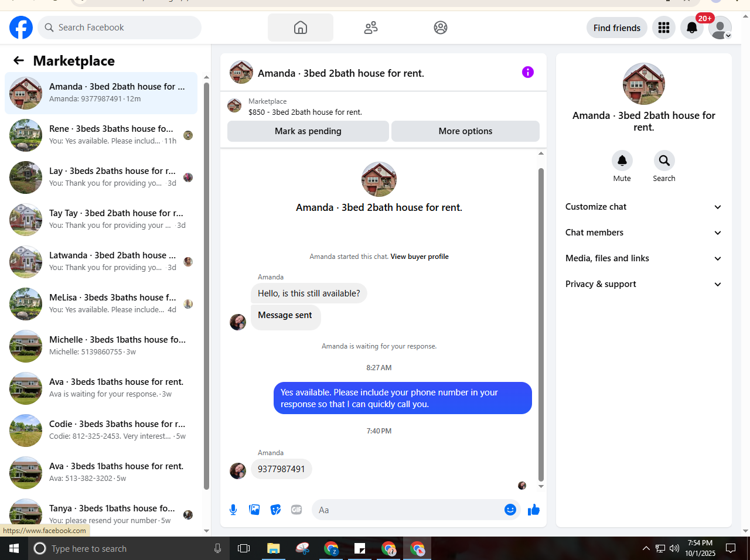Click More options button

click(465, 131)
